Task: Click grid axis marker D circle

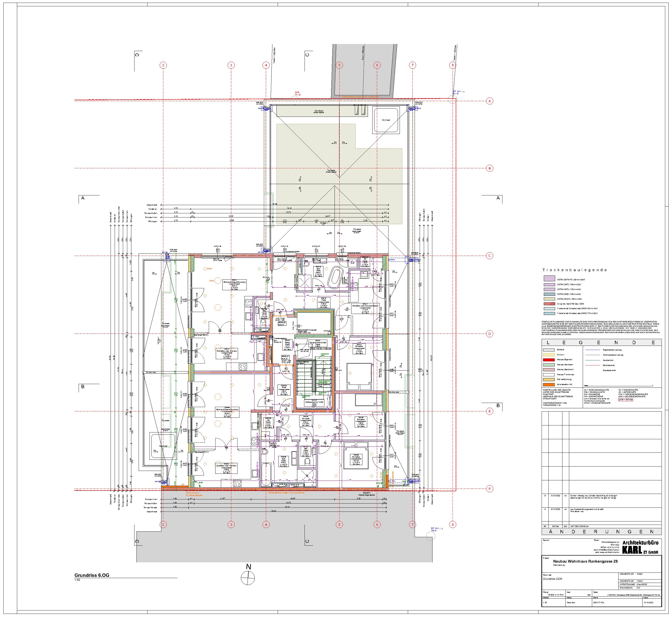Action: tap(490, 334)
